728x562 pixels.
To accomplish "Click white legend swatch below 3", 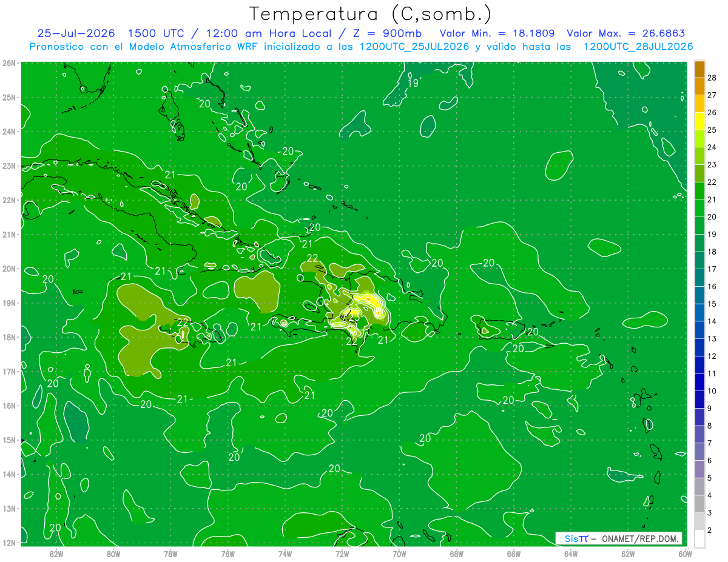I will click(x=699, y=538).
